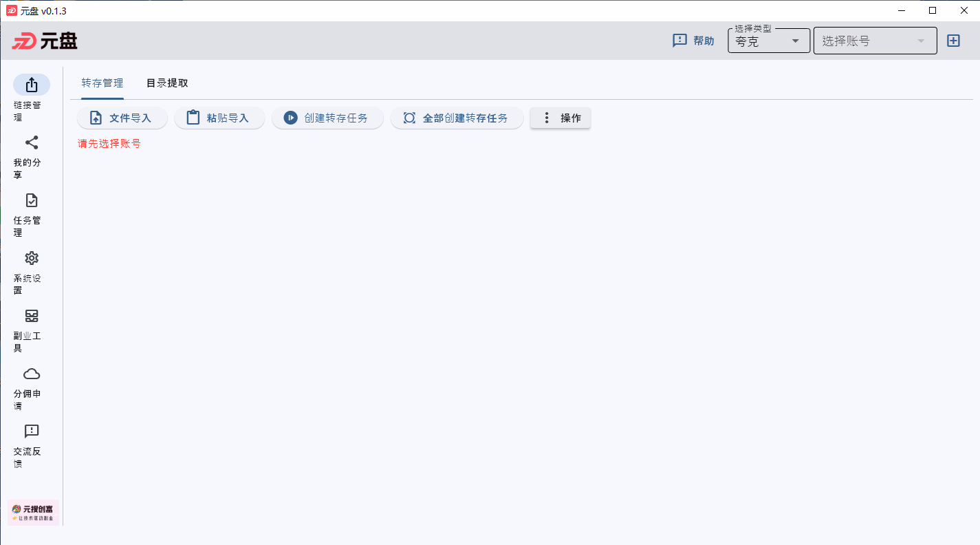Open 系统设置 gear icon

[32, 258]
